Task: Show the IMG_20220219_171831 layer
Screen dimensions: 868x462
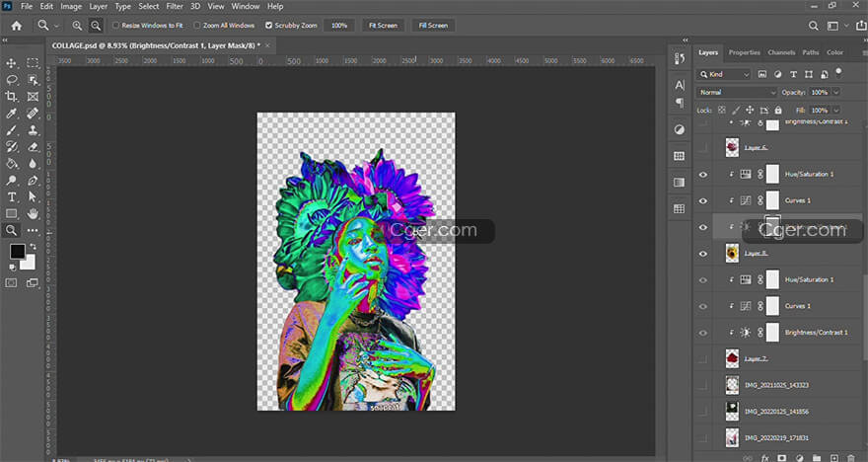Action: [x=703, y=438]
